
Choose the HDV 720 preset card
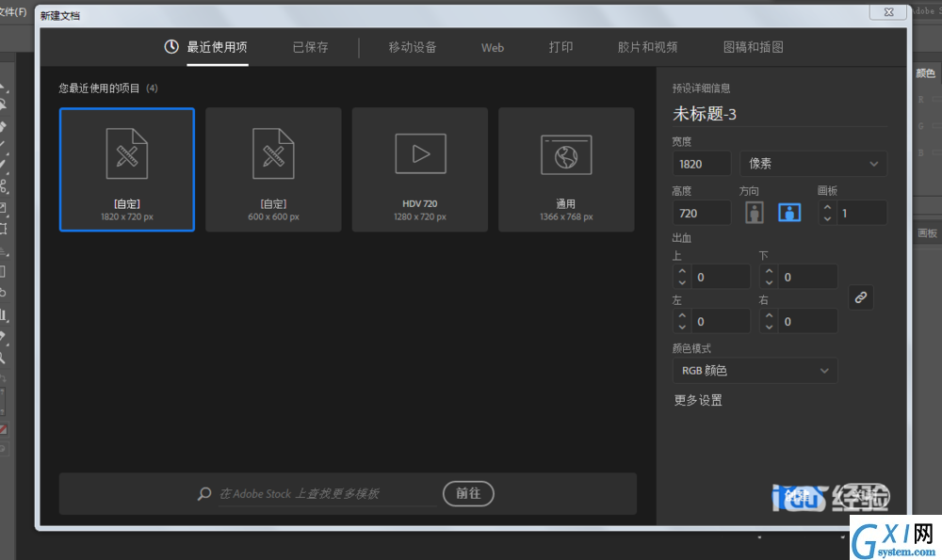(420, 169)
